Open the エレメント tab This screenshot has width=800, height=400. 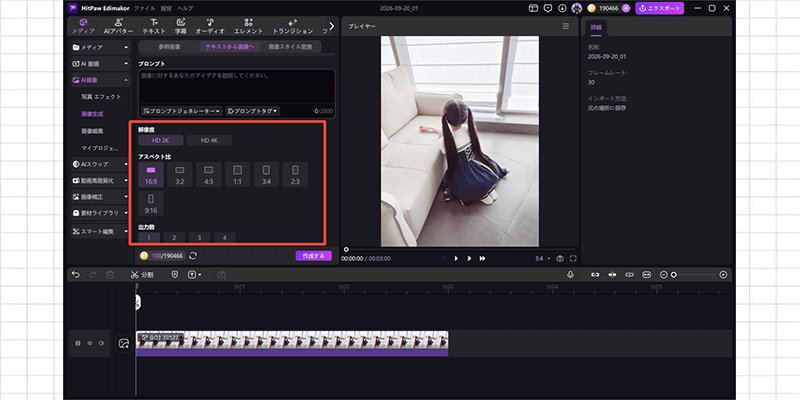tap(248, 26)
